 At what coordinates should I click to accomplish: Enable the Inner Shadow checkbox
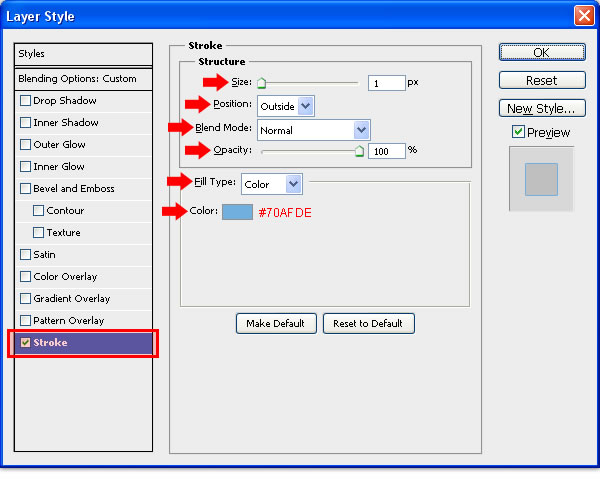25,122
